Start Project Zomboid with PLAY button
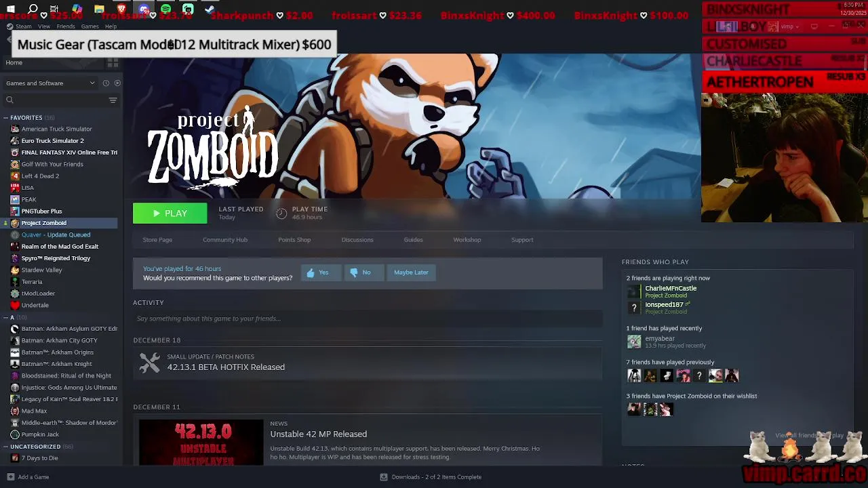 click(170, 213)
